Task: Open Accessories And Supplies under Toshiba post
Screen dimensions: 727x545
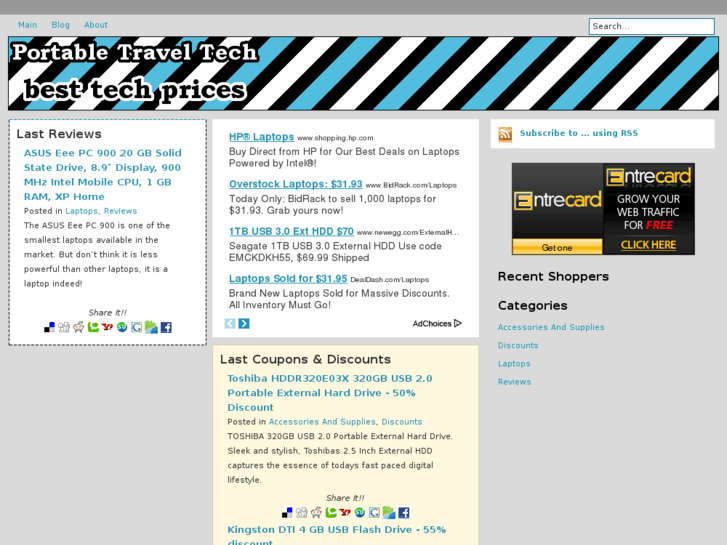Action: 322,422
